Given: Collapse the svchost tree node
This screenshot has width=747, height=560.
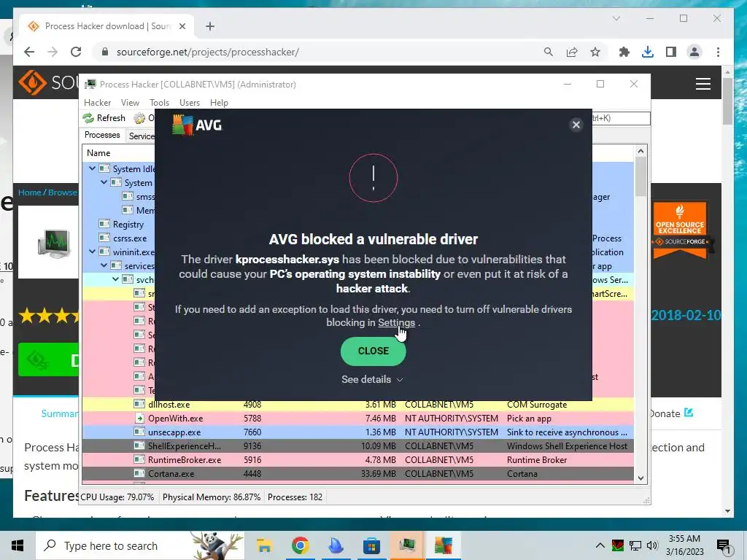Looking at the screenshot, I should pyautogui.click(x=116, y=279).
